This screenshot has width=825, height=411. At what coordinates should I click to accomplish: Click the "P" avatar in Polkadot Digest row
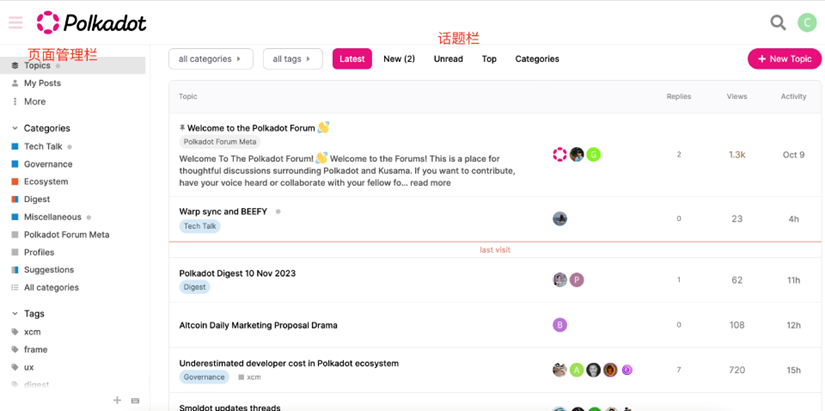(577, 280)
